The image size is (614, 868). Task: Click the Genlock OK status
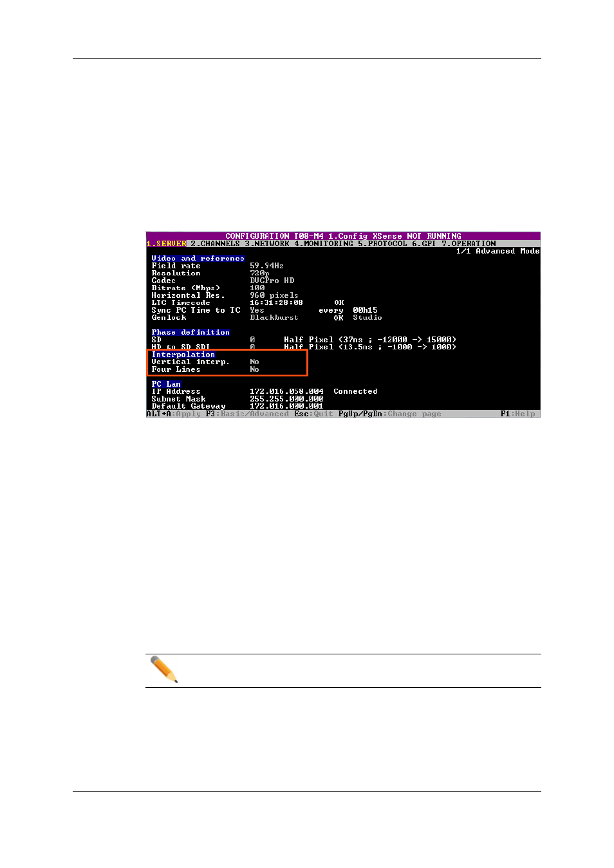pos(339,318)
